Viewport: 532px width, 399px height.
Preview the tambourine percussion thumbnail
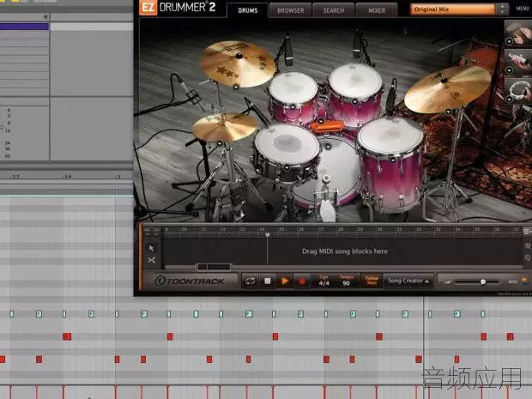[x=519, y=91]
